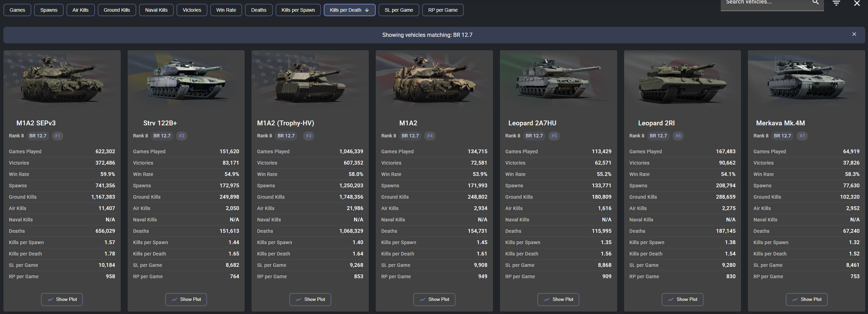Show plot for Leopard 2RI

[x=683, y=300]
